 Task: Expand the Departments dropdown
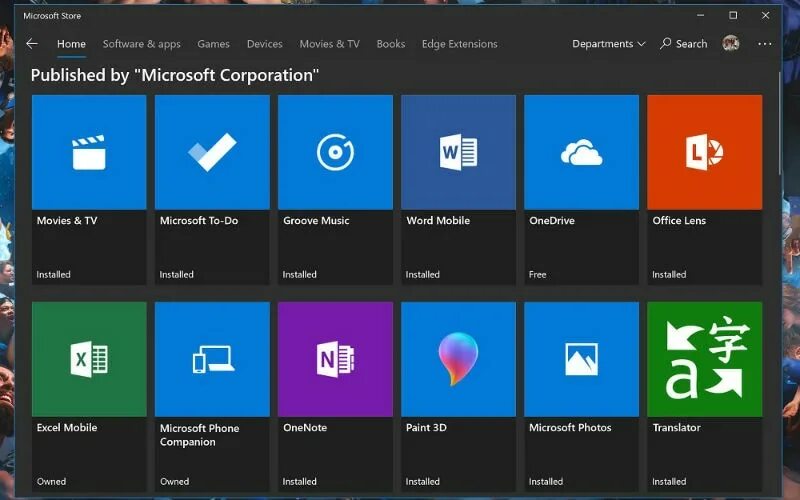tap(609, 44)
